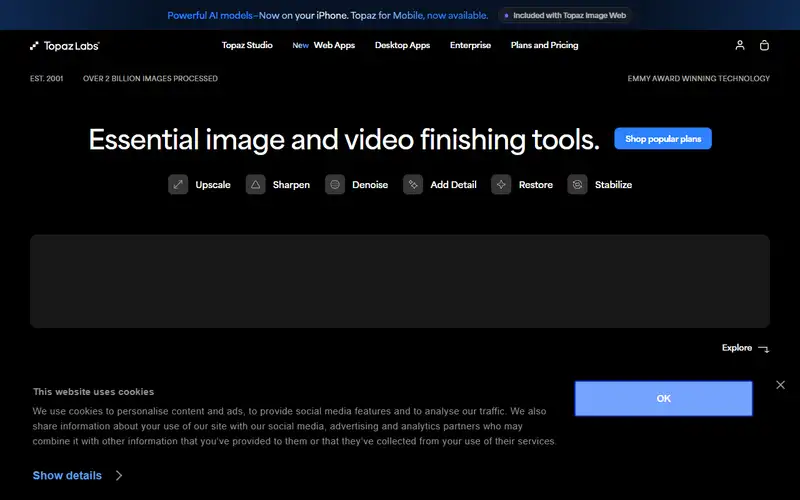
Task: Click the Explore arrow icon
Action: (x=764, y=349)
